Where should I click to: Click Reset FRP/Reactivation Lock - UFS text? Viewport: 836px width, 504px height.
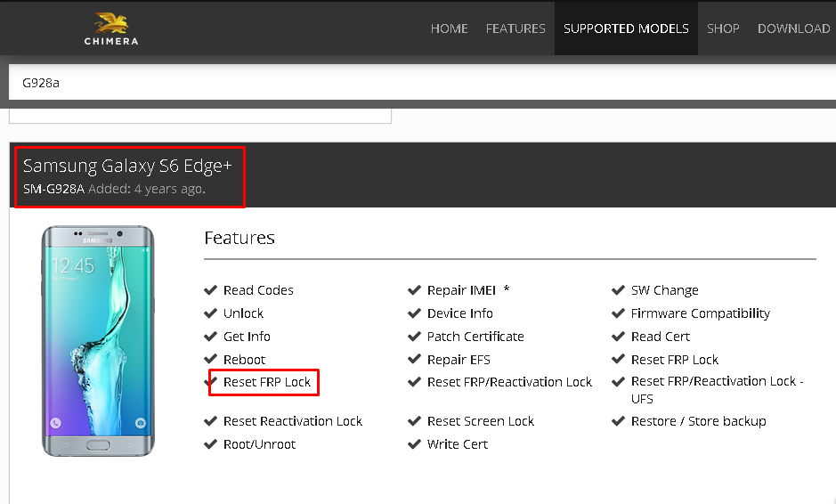pyautogui.click(x=717, y=390)
